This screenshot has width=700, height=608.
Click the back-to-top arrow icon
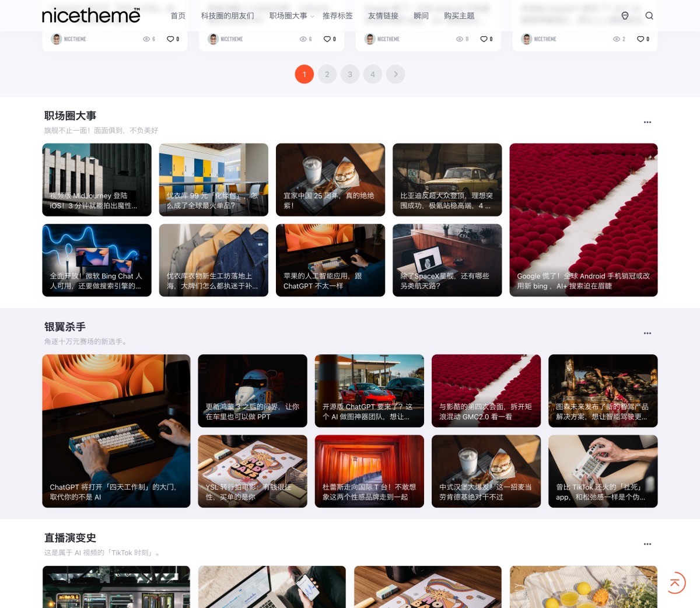[675, 582]
